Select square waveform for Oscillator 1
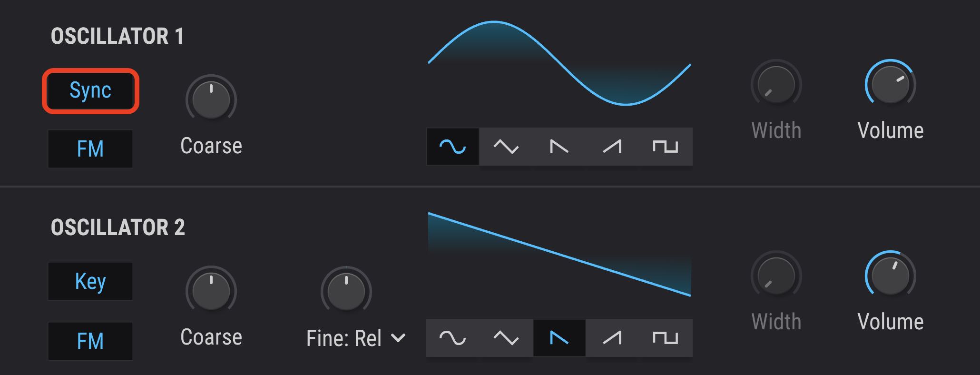 [665, 147]
